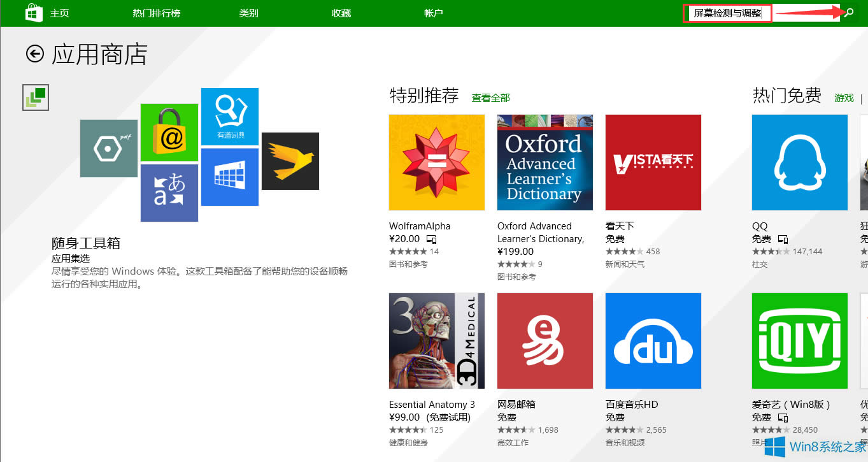Screen dimensions: 868x462
Task: Click the 查看全部 link beside 特别推荐
Action: (x=490, y=97)
